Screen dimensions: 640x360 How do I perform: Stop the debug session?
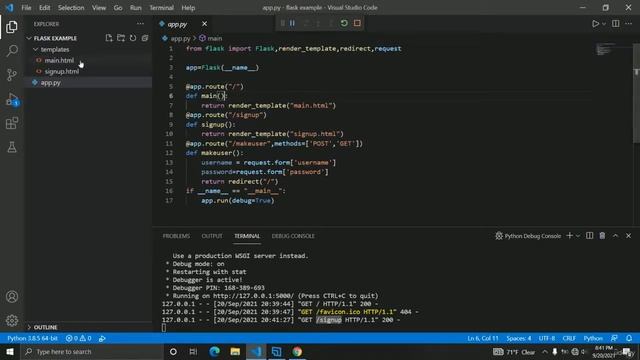357,23
